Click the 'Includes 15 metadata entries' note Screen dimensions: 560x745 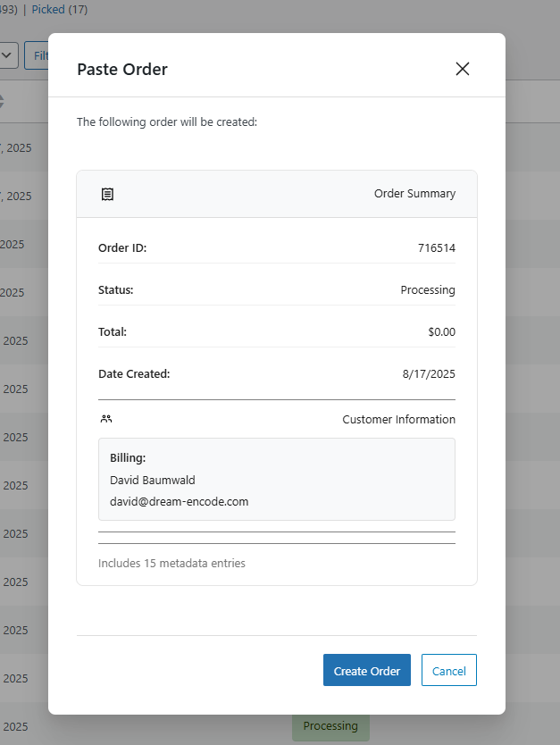[171, 564]
